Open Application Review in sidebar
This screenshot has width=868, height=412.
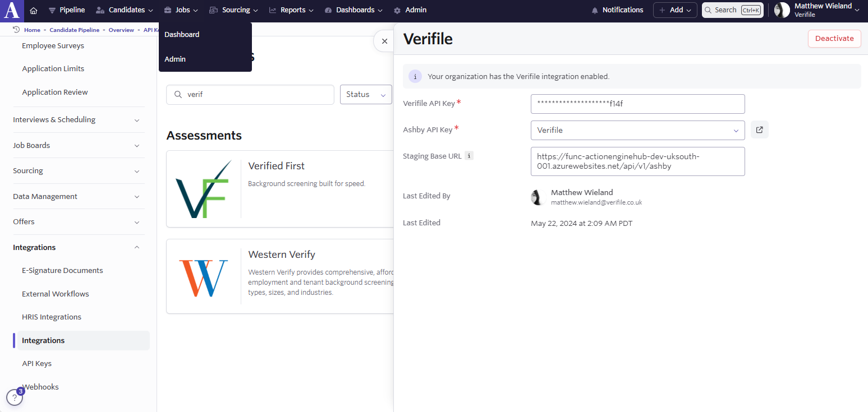pyautogui.click(x=55, y=92)
